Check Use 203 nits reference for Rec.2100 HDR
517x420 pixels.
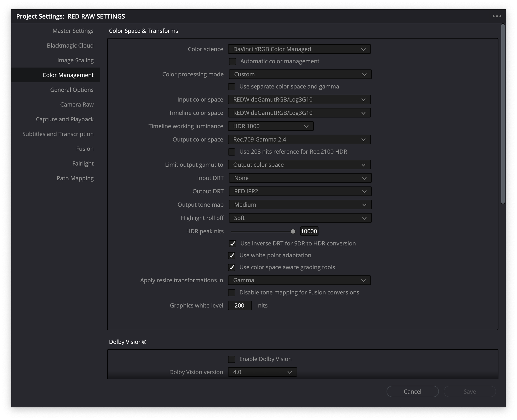click(x=232, y=152)
